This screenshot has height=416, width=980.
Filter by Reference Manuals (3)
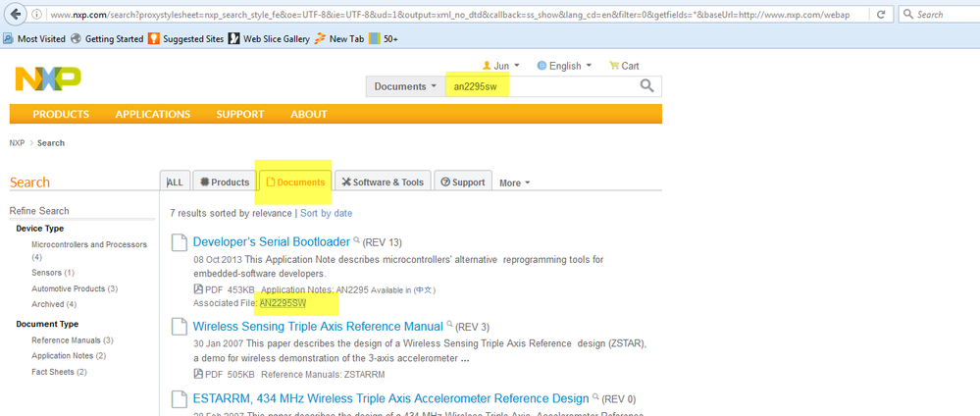coord(73,340)
